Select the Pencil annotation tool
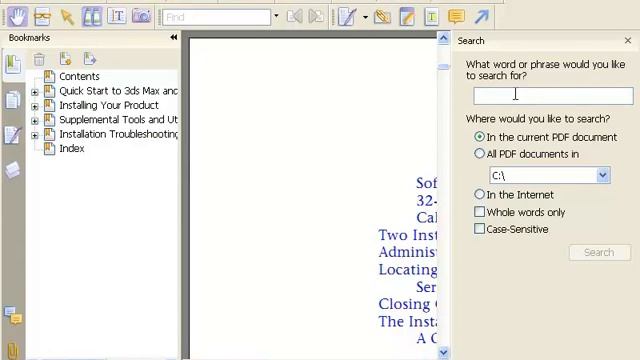640x360 pixels. pyautogui.click(x=347, y=17)
